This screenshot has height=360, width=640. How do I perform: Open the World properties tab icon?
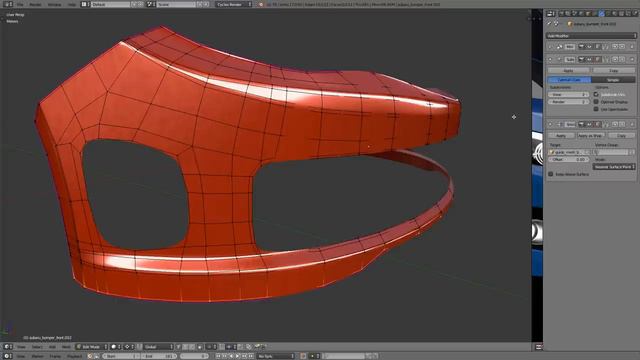point(580,13)
